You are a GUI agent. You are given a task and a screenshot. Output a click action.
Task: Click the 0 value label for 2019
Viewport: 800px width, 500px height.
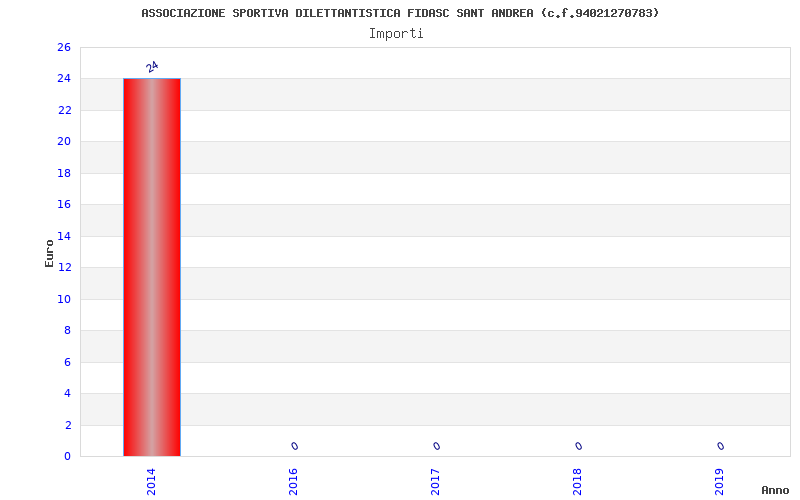[x=720, y=446]
